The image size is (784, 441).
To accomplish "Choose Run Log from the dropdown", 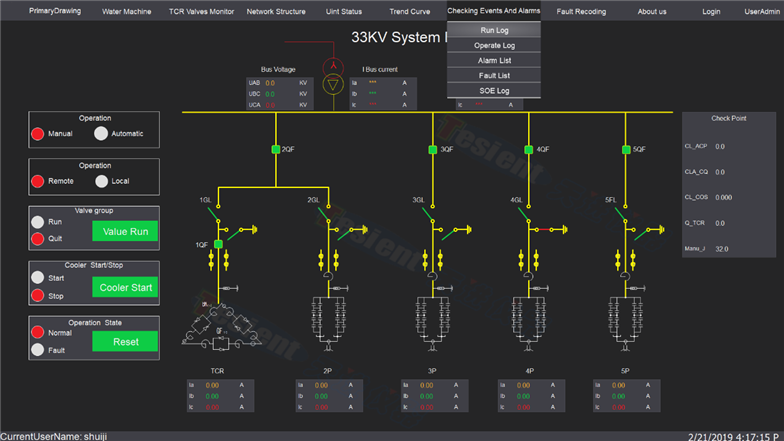I will click(x=494, y=30).
